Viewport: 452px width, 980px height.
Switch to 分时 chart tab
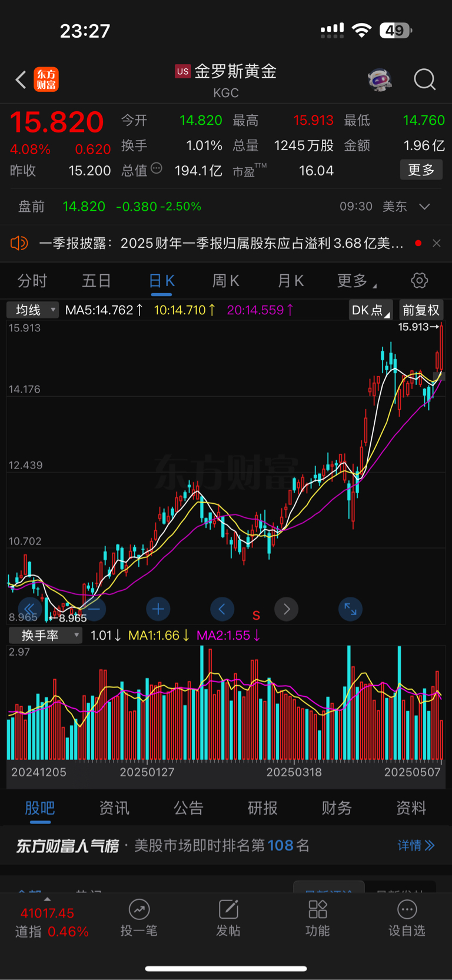32,281
